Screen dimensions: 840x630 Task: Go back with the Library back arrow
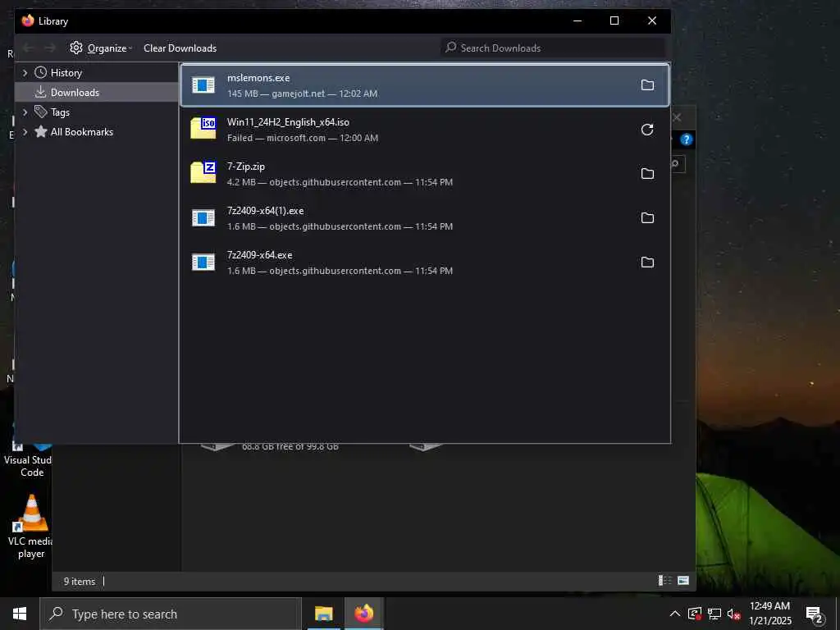29,48
